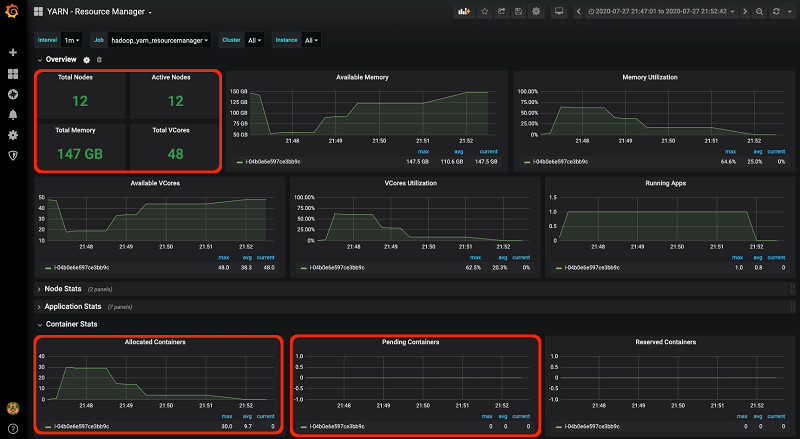This screenshot has width=800, height=439.
Task: Save the dashboard with the disk icon
Action: pyautogui.click(x=518, y=11)
